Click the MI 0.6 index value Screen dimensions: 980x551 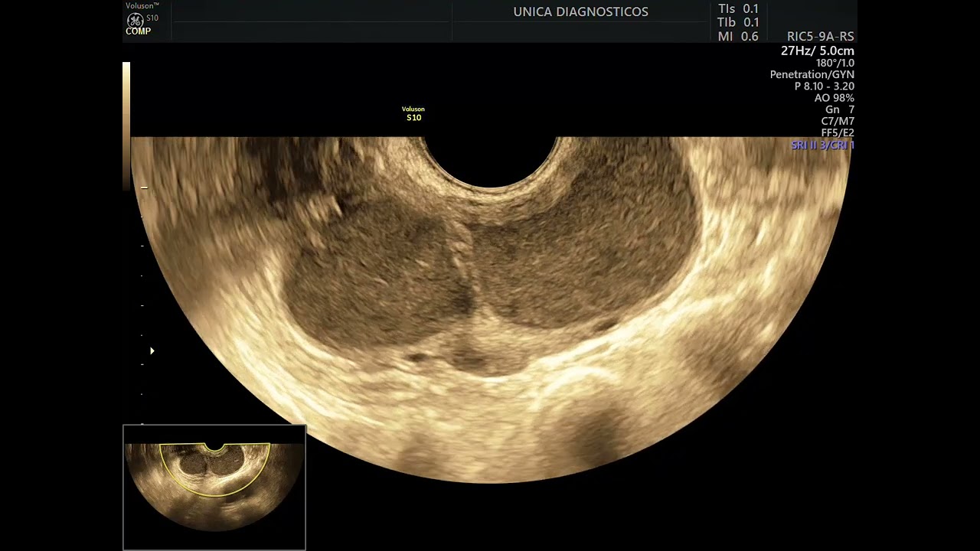coord(738,37)
